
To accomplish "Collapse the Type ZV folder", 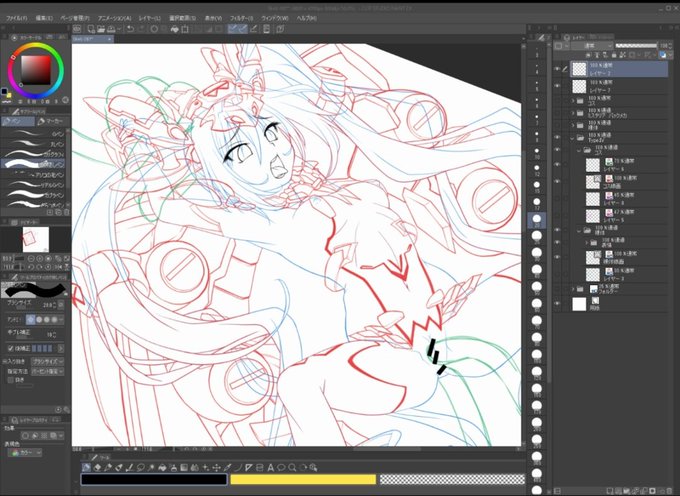I will tap(573, 138).
